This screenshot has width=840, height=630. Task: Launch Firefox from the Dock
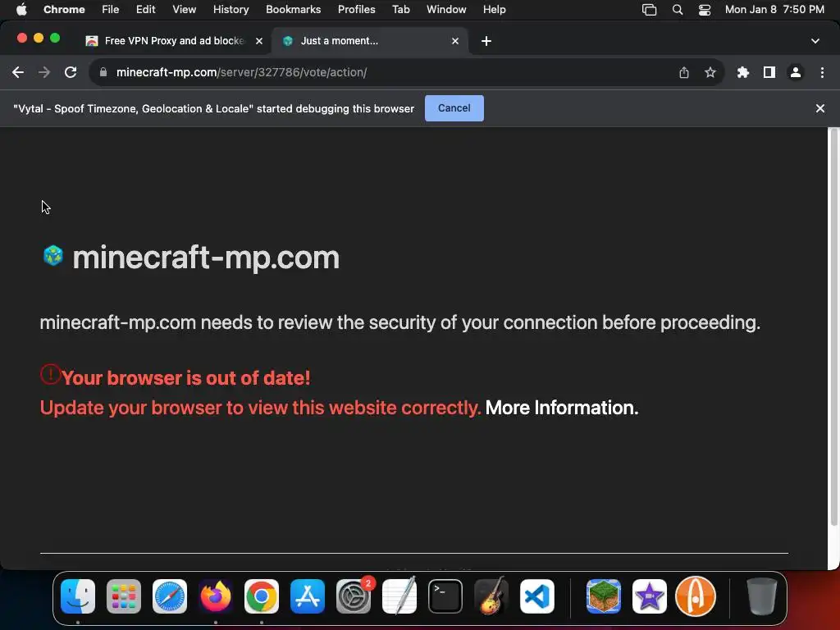point(216,596)
